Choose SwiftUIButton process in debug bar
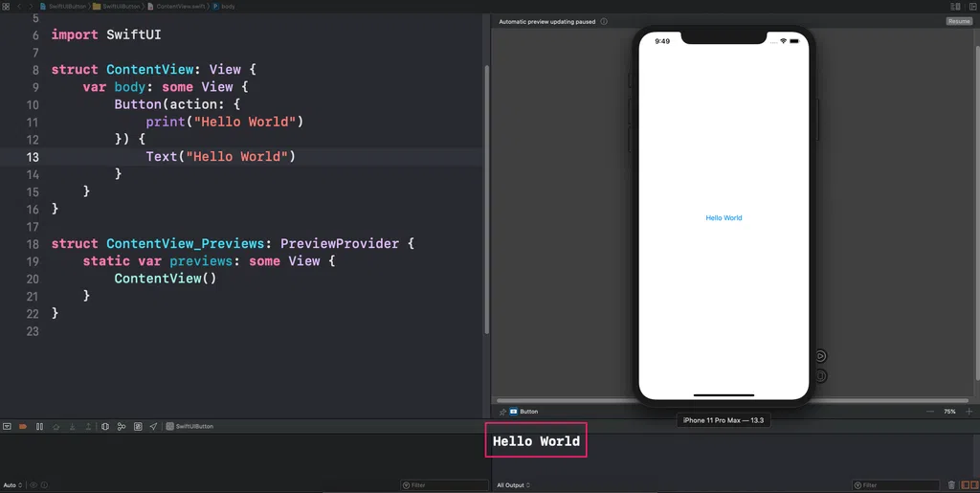980x493 pixels. pyautogui.click(x=190, y=426)
